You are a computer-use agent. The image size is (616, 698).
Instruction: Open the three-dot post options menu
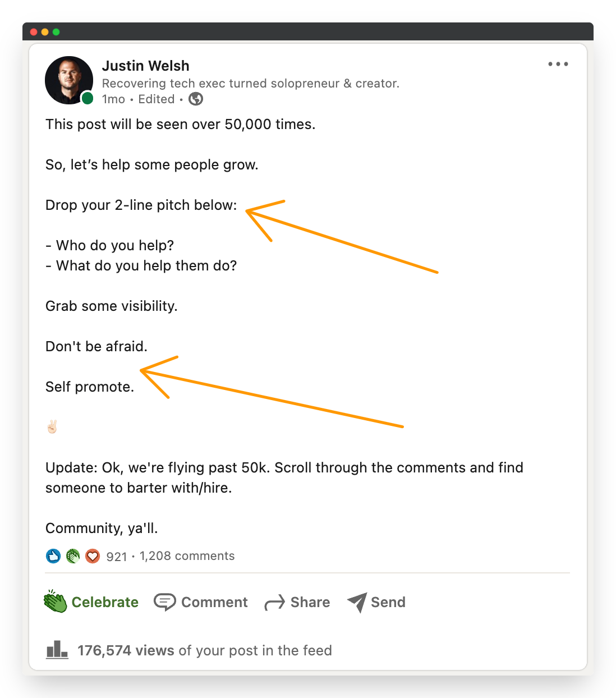(558, 64)
